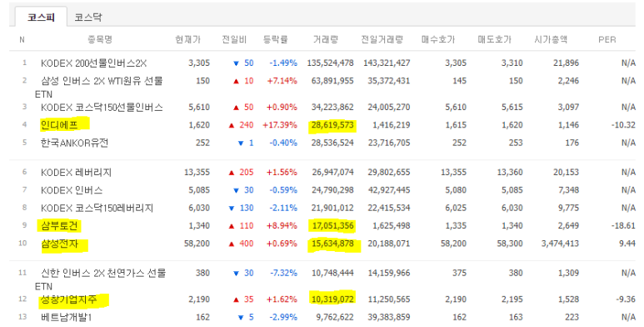Click the +7.14% change rate cell
The height and width of the screenshot is (327, 644).
point(282,81)
